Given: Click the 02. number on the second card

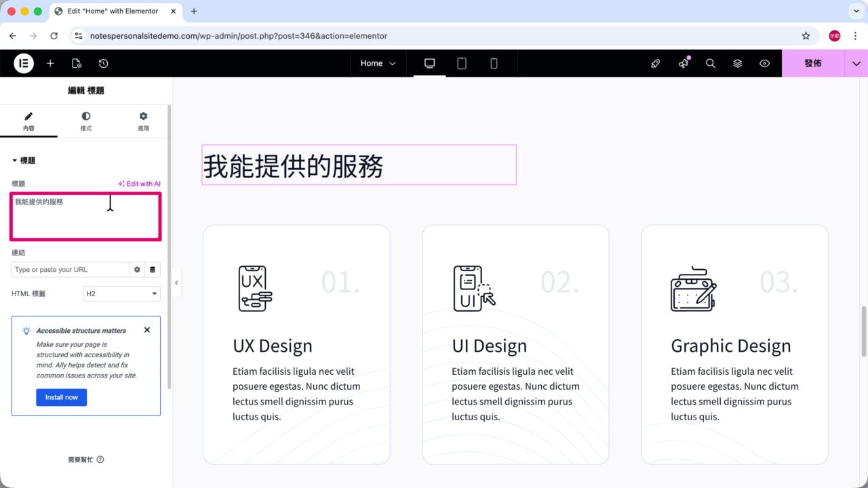Looking at the screenshot, I should (559, 283).
